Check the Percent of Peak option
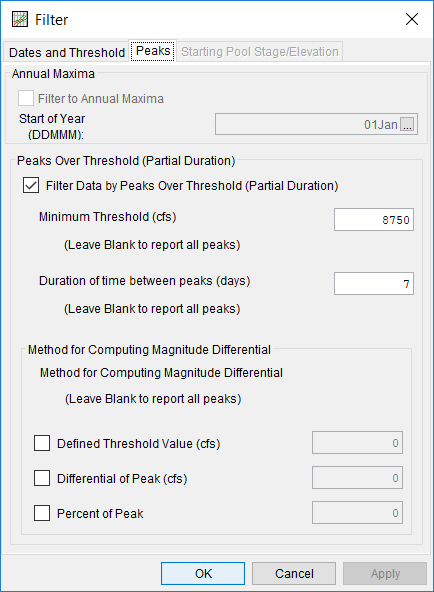 42,513
